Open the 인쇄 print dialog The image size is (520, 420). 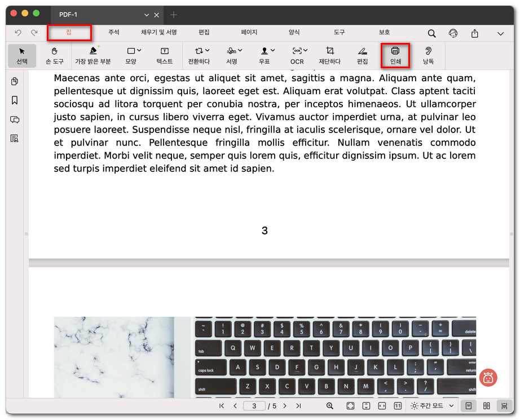click(395, 56)
